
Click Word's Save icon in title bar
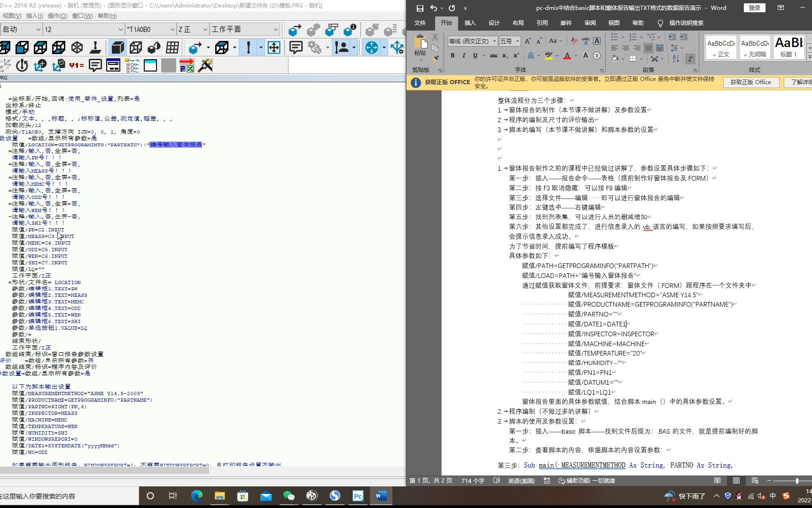420,8
